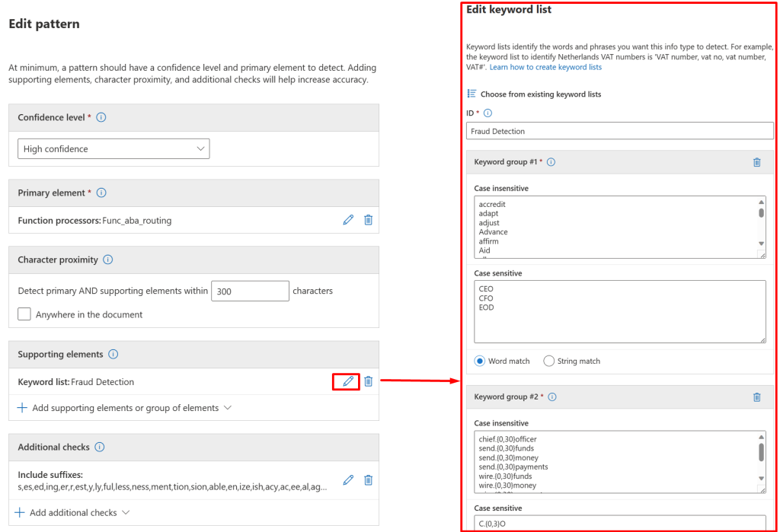Image resolution: width=780 pixels, height=532 pixels.
Task: Delete the Fraud Detection keyword list
Action: (x=368, y=381)
